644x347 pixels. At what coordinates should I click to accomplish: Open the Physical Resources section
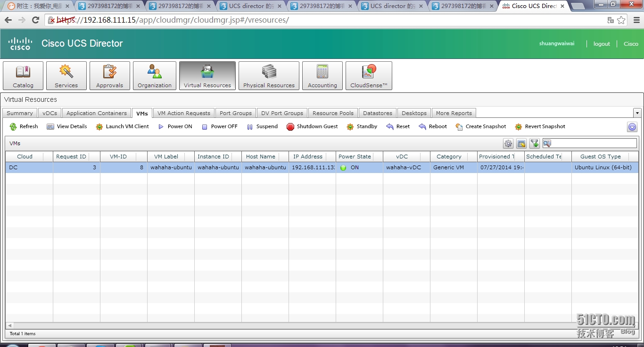click(269, 75)
